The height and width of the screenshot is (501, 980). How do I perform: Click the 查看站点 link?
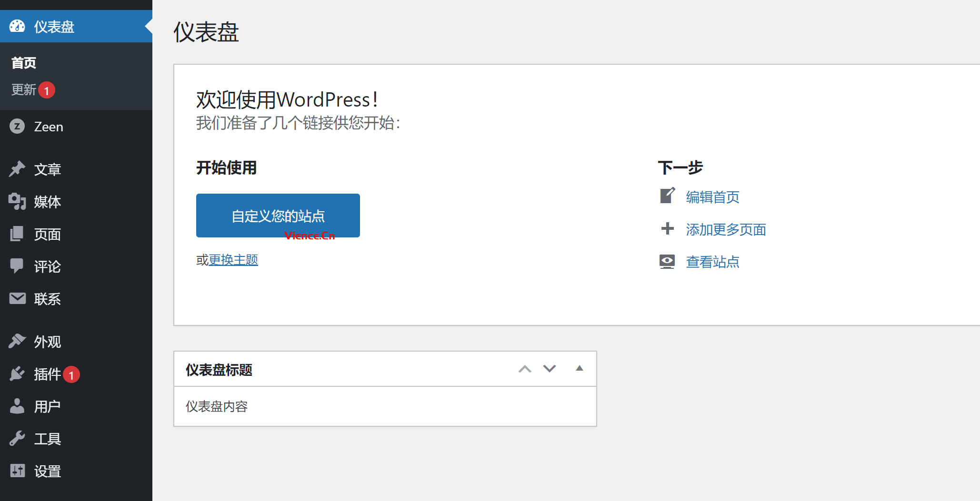coord(712,262)
